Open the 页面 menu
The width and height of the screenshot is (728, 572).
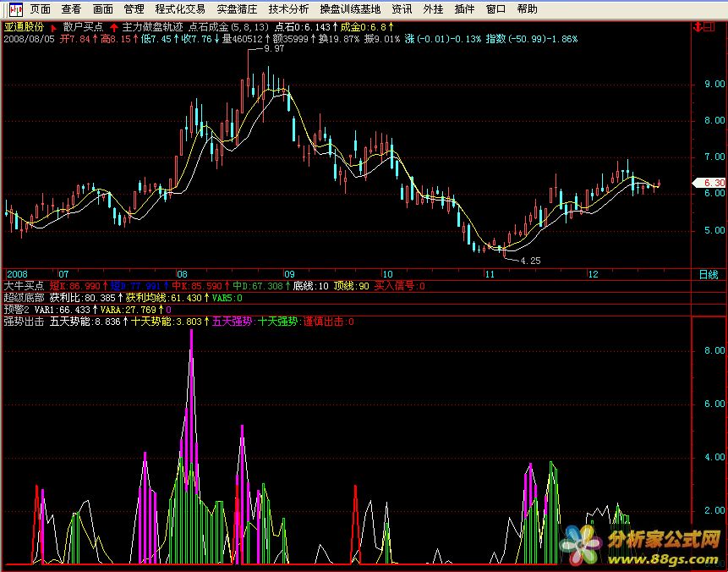(x=41, y=9)
